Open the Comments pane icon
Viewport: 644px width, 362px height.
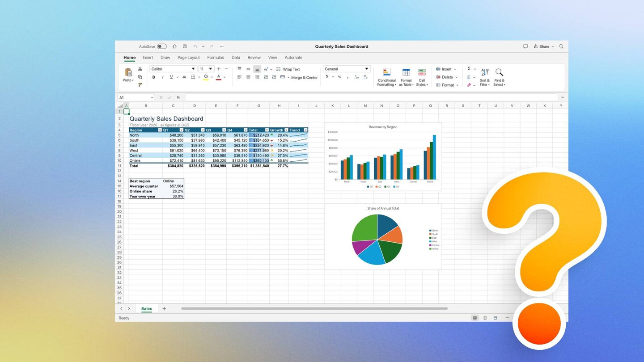pyautogui.click(x=525, y=46)
